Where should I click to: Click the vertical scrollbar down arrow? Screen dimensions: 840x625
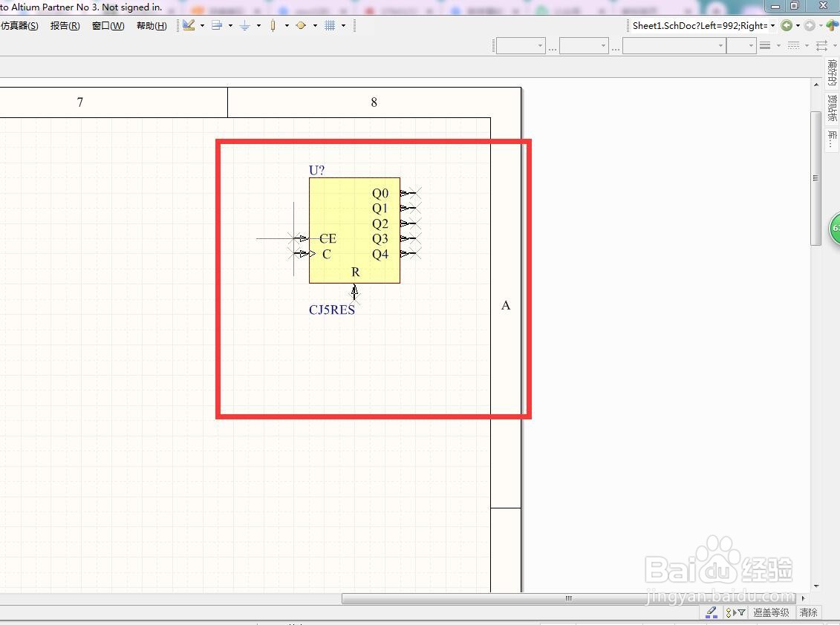816,586
